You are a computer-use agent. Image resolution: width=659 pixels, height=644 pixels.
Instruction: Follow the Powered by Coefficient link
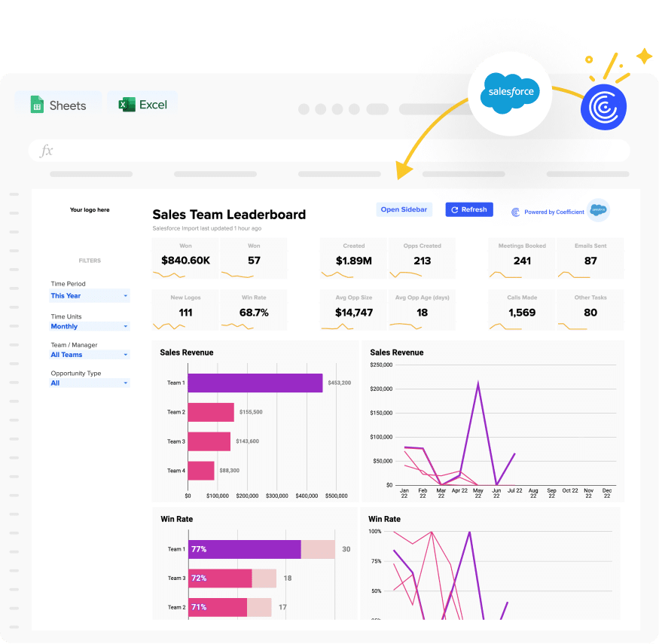click(554, 212)
